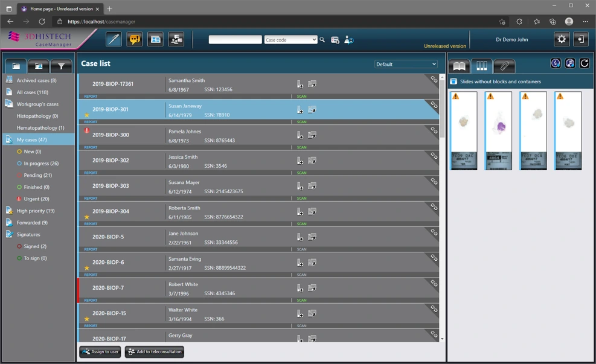
Task: Click the first round blue slide-panel icon
Action: pyautogui.click(x=556, y=63)
